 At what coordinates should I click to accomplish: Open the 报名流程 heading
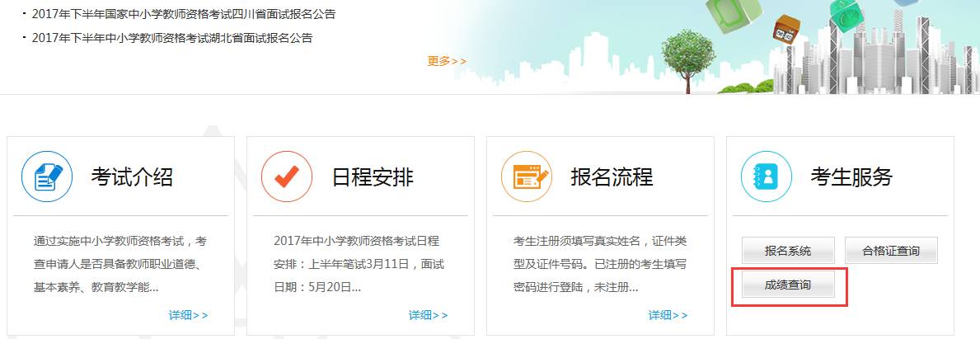tap(612, 177)
